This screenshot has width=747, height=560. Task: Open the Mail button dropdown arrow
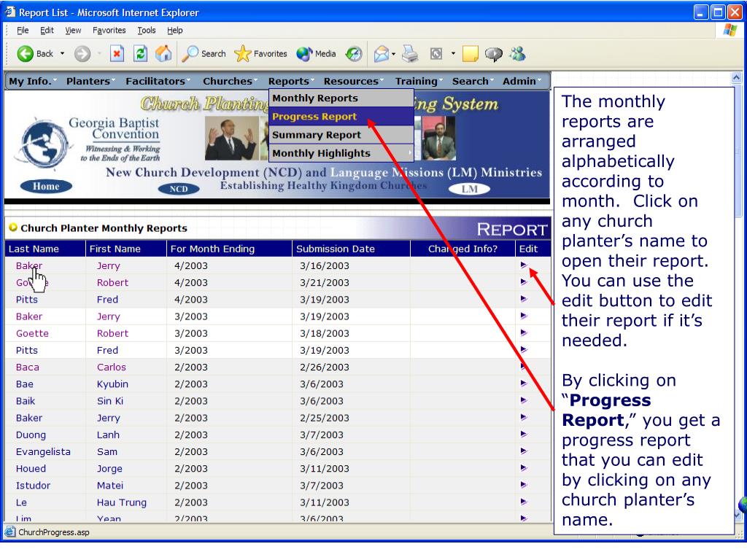pyautogui.click(x=393, y=54)
